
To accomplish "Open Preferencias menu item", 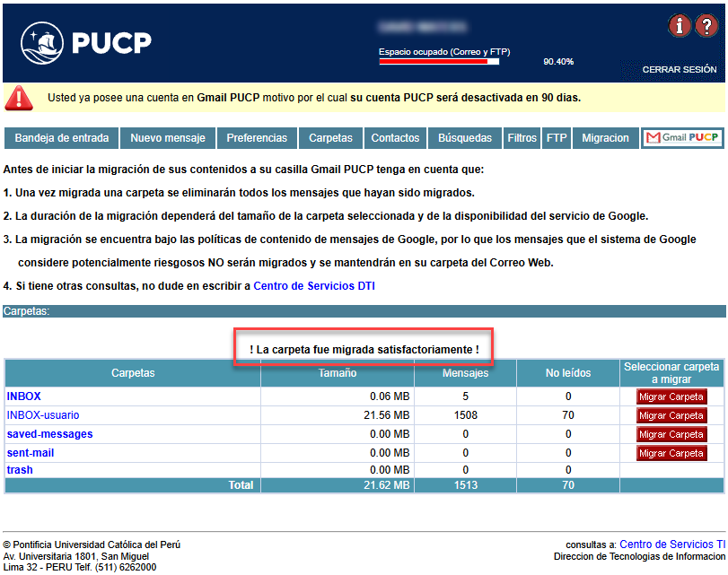I will (257, 138).
